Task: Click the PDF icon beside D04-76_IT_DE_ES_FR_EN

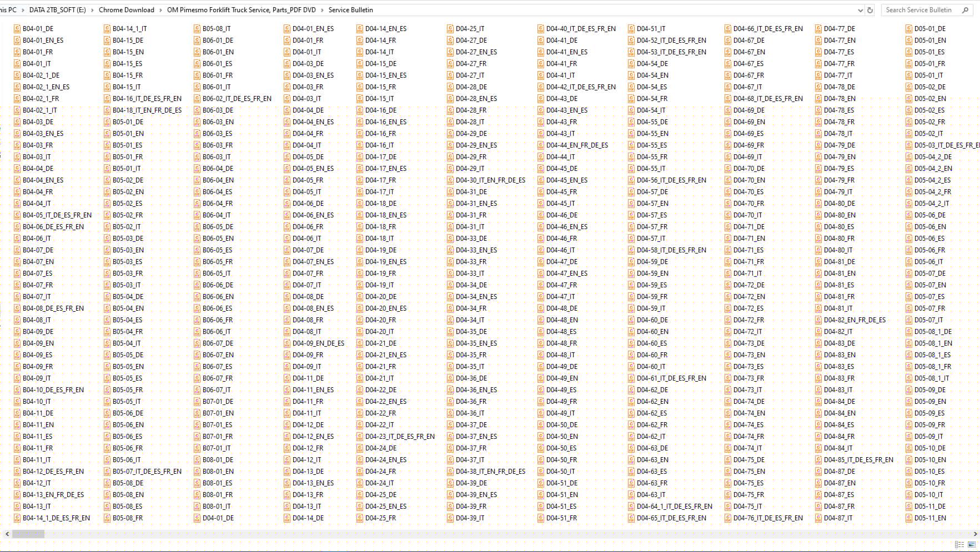Action: [x=728, y=518]
